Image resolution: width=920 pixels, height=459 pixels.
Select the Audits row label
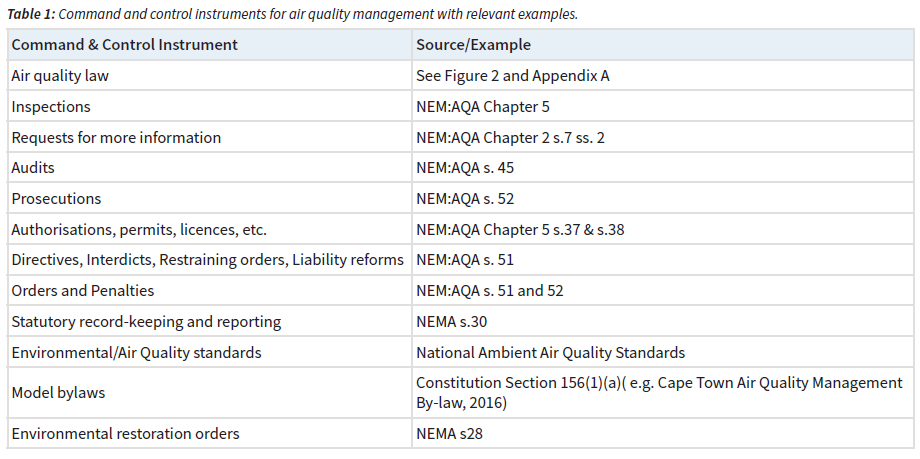click(x=33, y=168)
